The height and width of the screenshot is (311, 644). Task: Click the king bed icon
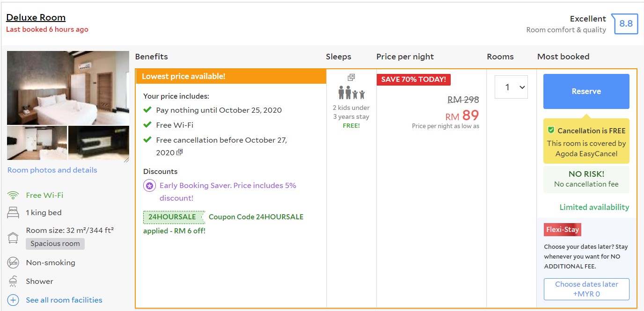click(13, 213)
